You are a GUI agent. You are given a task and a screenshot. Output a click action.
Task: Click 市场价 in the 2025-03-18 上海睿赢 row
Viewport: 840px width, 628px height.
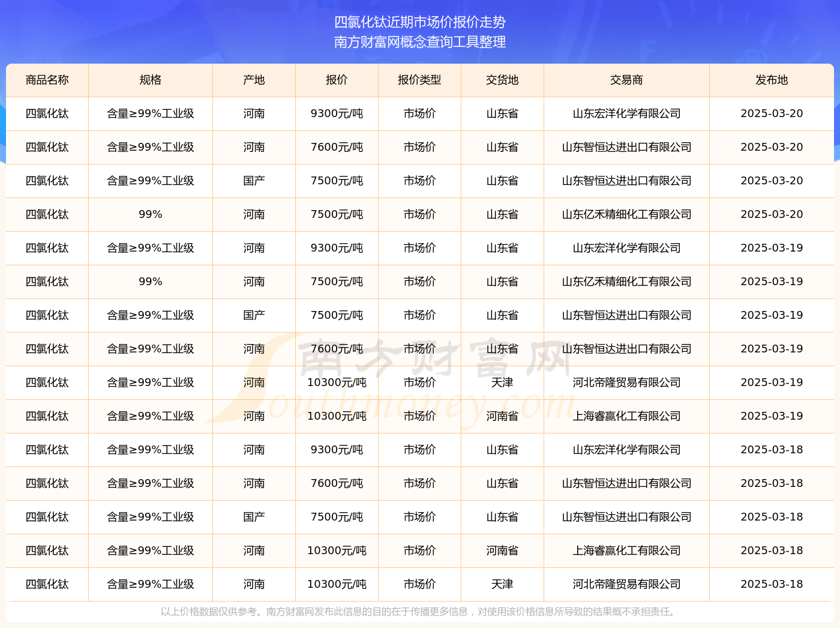(x=419, y=551)
